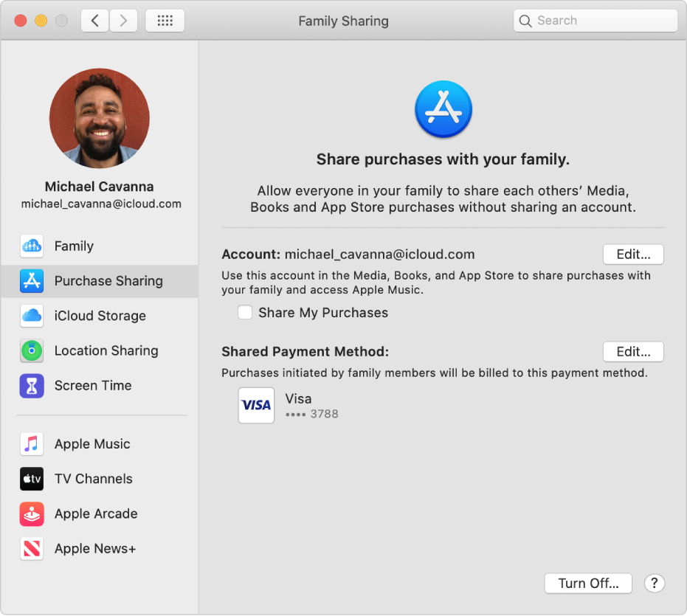Image resolution: width=687 pixels, height=616 pixels.
Task: Close the window with red button
Action: pos(21,21)
